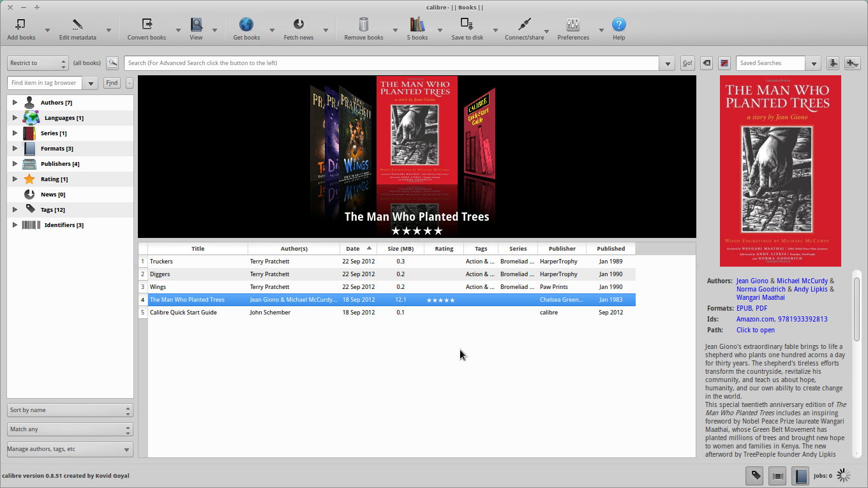Open the Edit metadata tool
Image resolution: width=868 pixels, height=488 pixels.
[77, 25]
